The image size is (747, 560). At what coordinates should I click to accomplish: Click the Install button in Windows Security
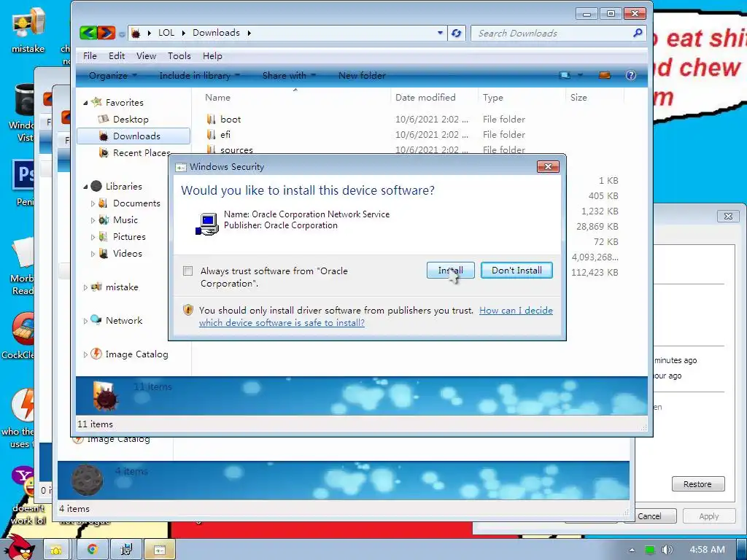click(x=450, y=271)
